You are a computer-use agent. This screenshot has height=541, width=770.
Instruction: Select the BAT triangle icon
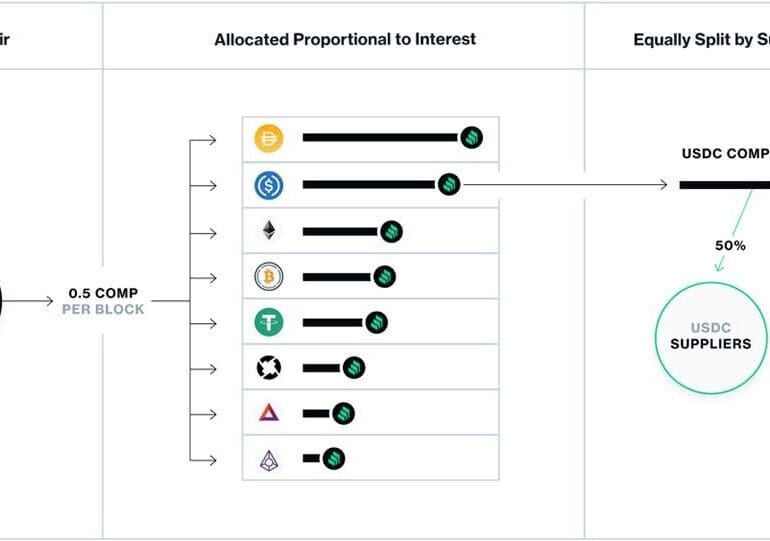(x=269, y=413)
